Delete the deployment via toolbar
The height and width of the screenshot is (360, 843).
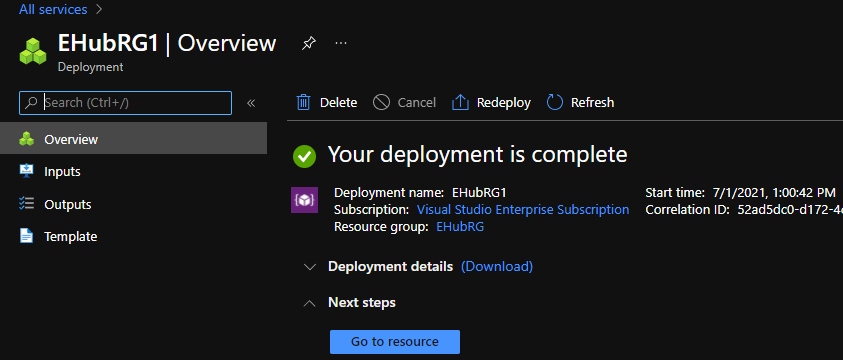326,103
